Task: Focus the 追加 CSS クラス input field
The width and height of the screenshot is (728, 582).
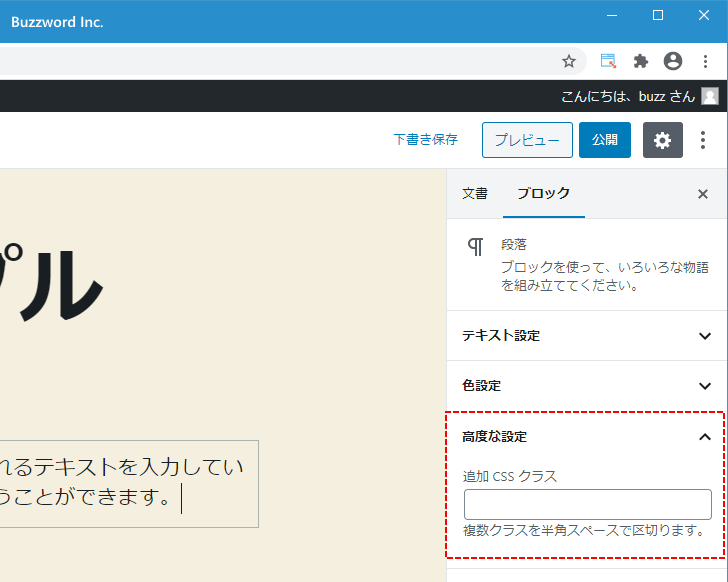Action: (587, 504)
